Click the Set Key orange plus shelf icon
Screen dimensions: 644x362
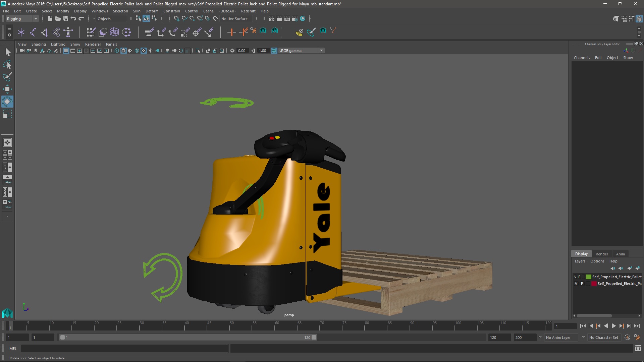click(231, 32)
